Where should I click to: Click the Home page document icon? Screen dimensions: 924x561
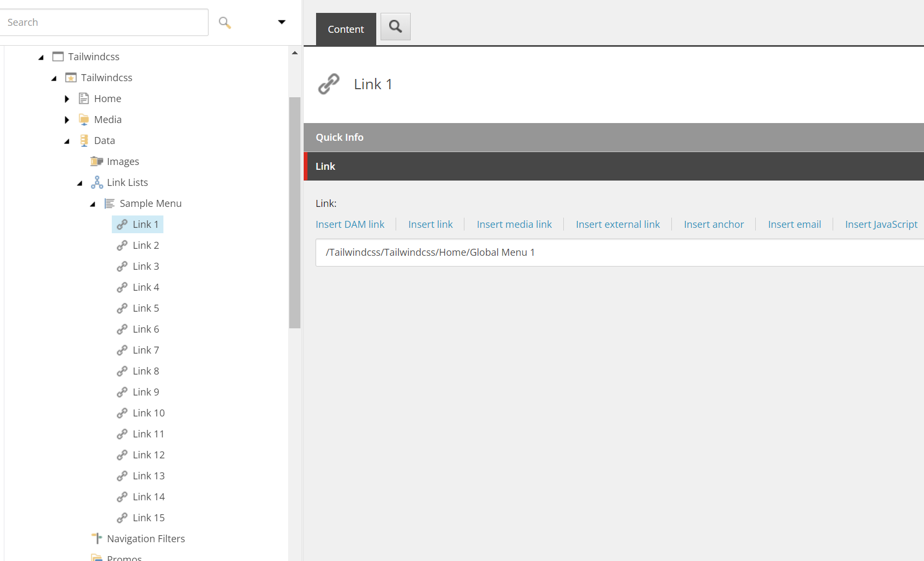click(84, 98)
